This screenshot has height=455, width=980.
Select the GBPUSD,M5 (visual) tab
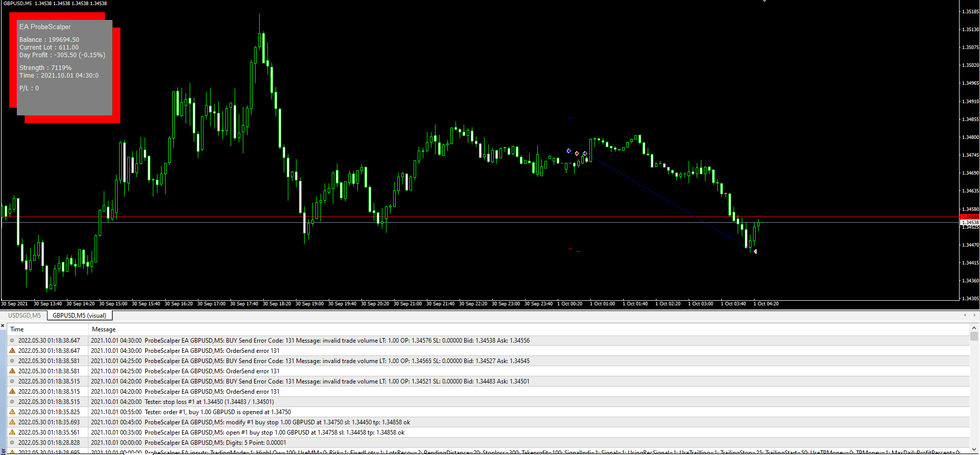[79, 316]
